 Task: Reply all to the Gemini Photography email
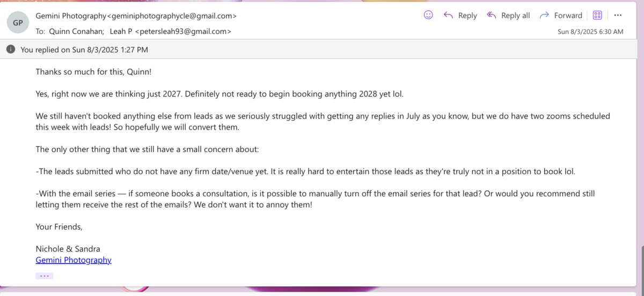508,16
